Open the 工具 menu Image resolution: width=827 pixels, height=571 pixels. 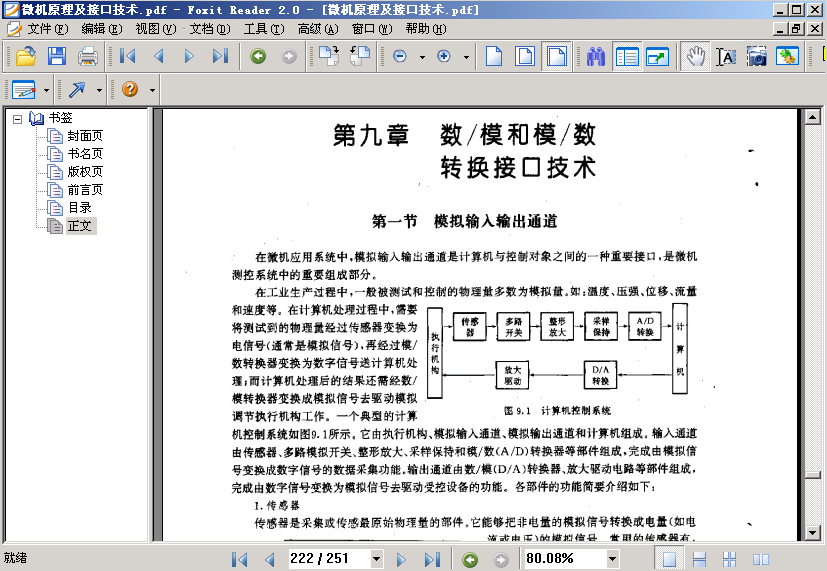coord(264,28)
